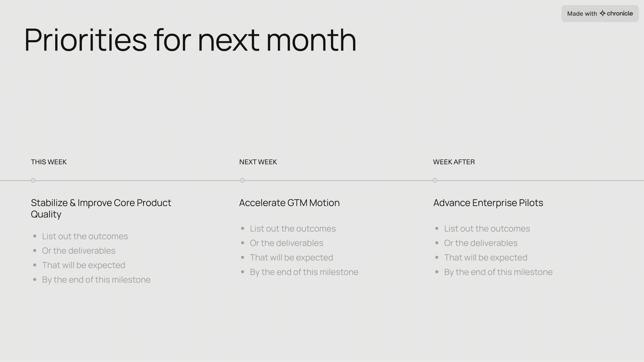Click the WEEK AFTER timeline dot

[x=435, y=180]
